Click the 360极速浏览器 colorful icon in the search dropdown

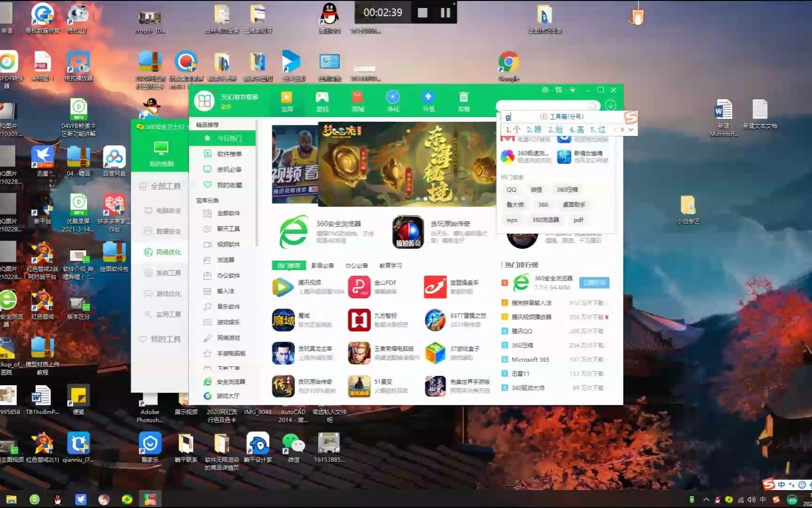[x=507, y=157]
